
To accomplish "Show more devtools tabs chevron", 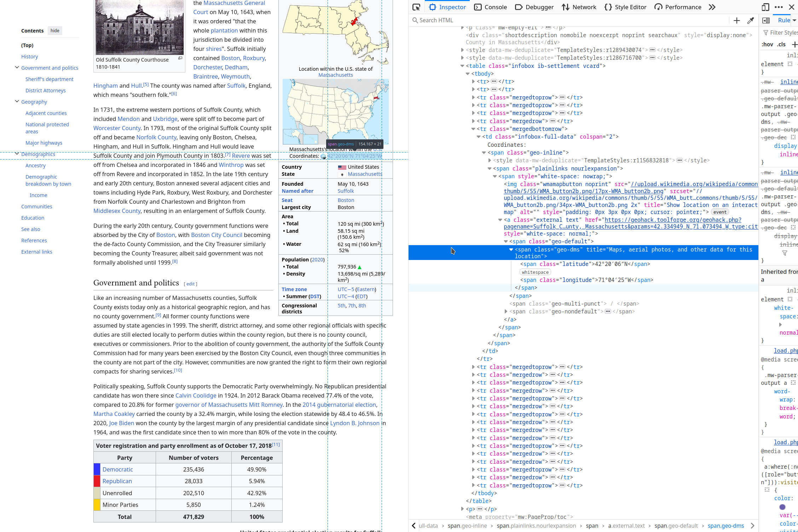I will coord(712,7).
